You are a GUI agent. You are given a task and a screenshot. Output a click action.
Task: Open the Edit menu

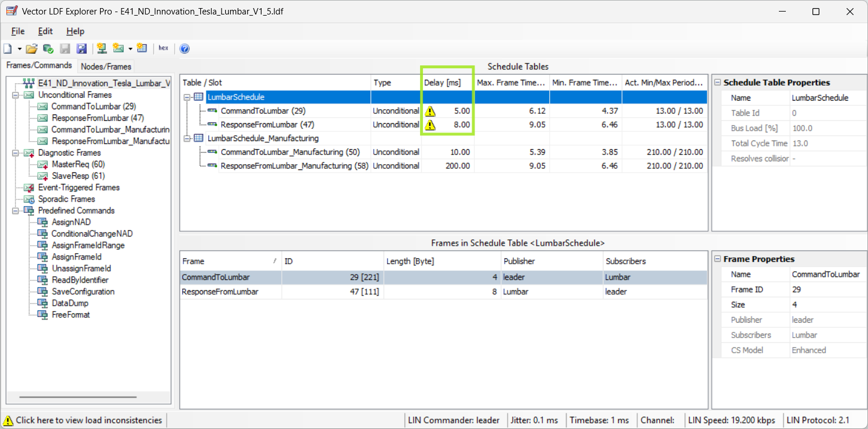tap(45, 31)
